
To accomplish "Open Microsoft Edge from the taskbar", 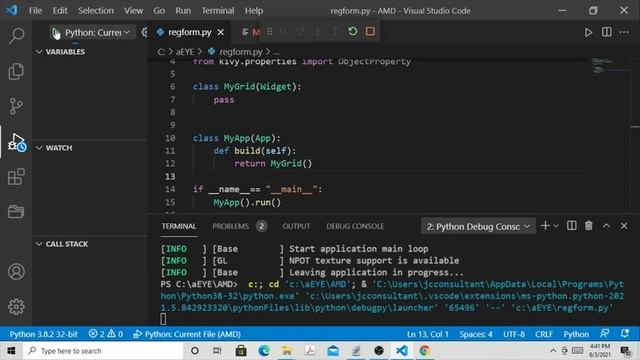I will 264,351.
